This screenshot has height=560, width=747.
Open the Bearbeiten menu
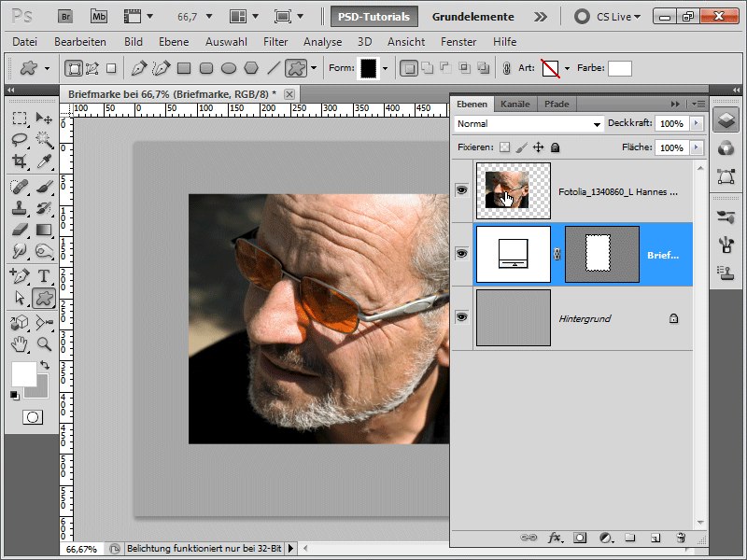[x=80, y=42]
